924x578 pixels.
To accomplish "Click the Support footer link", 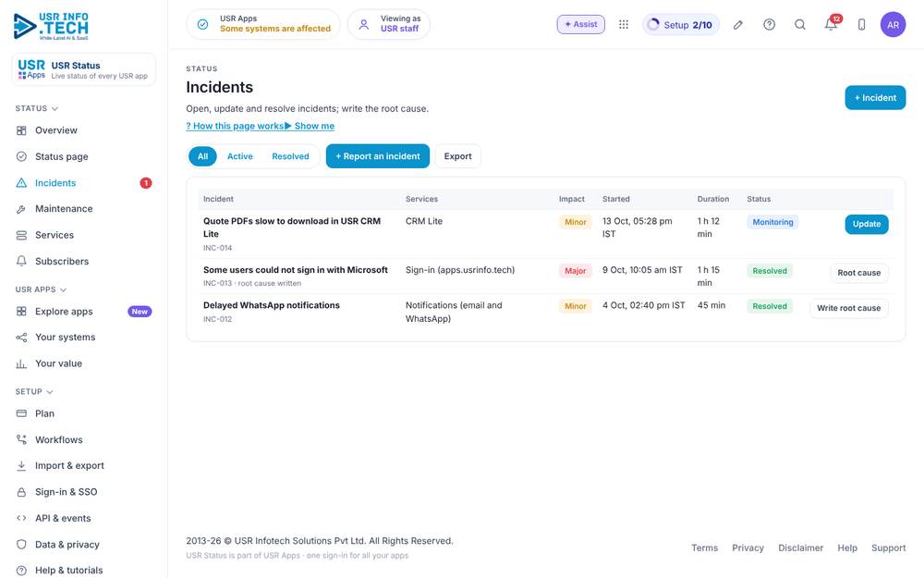I will point(888,547).
